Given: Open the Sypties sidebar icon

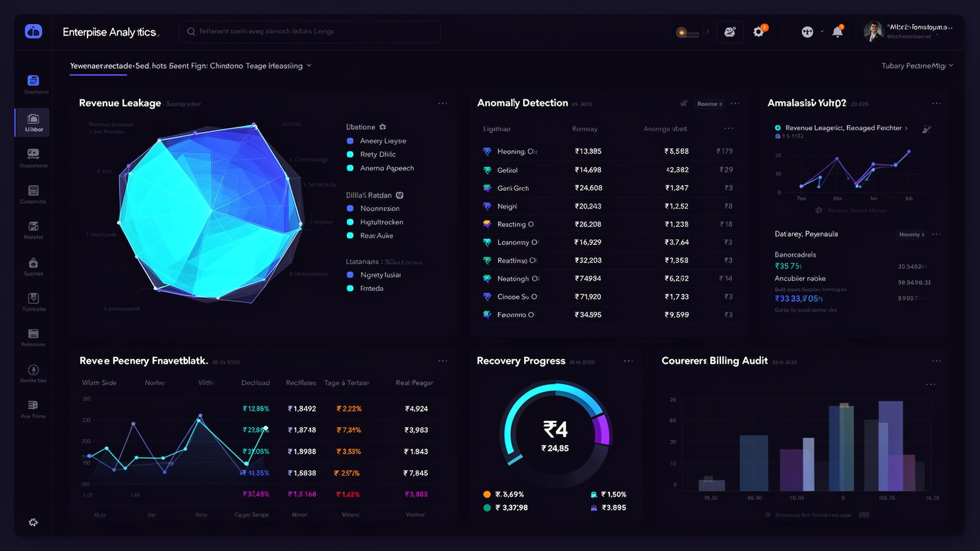Looking at the screenshot, I should [33, 263].
